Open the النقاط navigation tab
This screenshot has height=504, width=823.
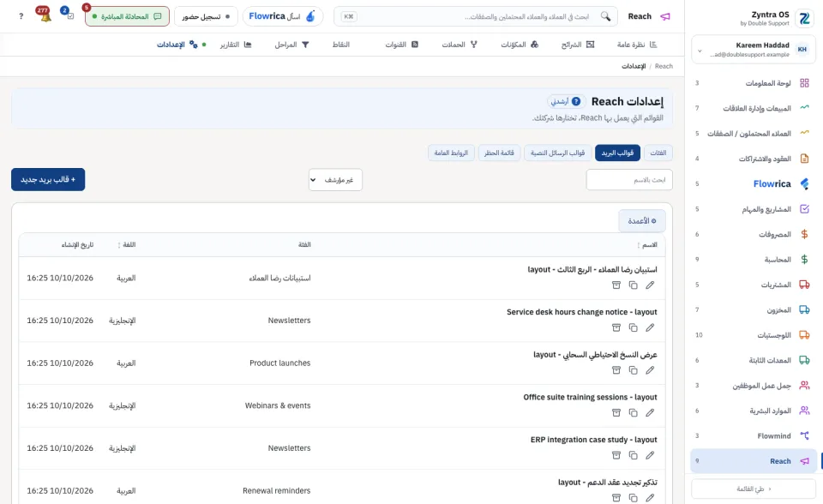click(340, 45)
